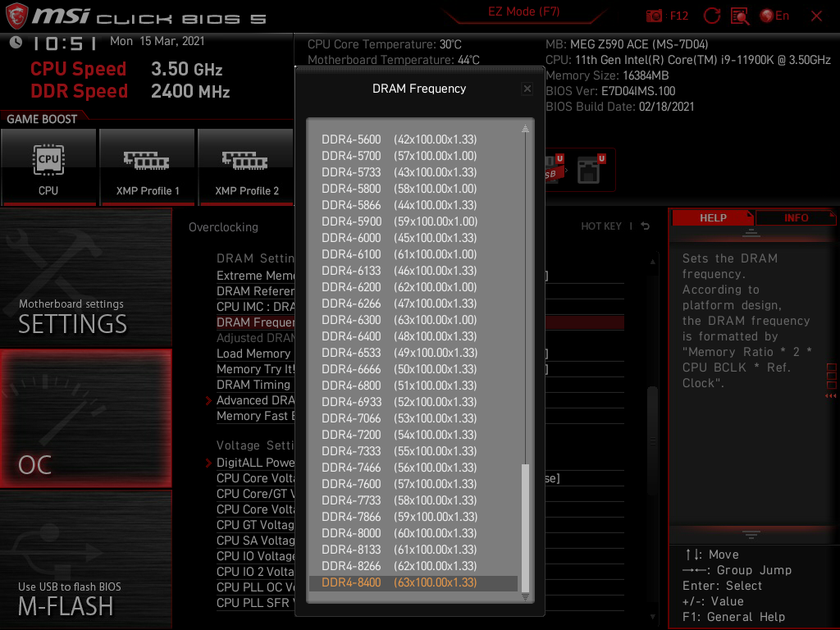Click the refresh/reset circular arrow icon
840x630 pixels.
point(711,16)
